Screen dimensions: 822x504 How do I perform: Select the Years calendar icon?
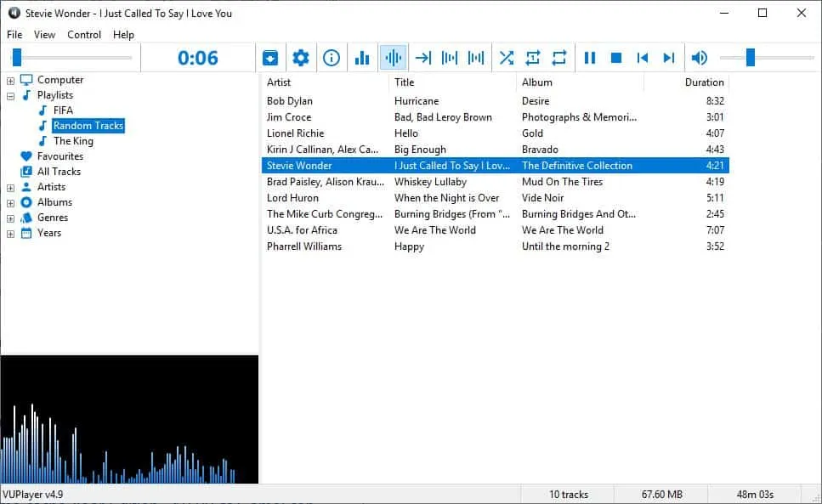coord(26,233)
